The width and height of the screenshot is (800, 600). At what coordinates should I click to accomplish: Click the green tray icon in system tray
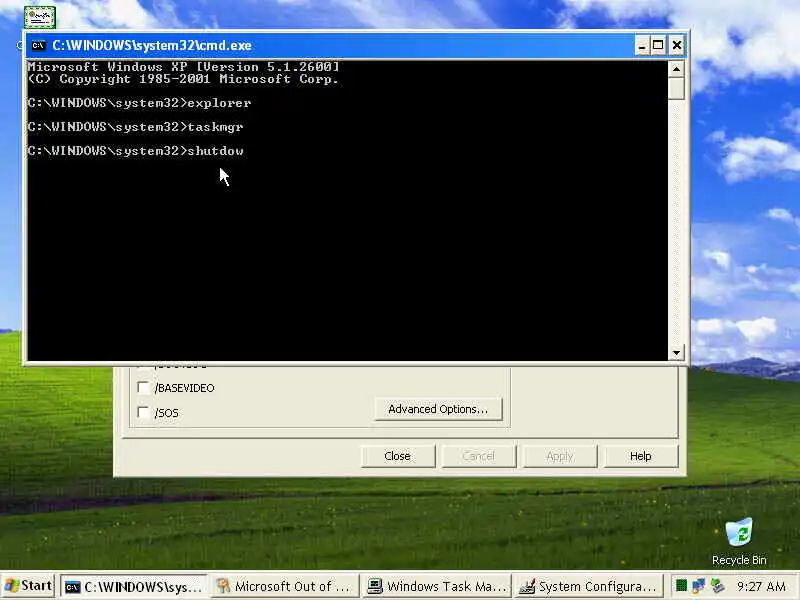pos(681,585)
